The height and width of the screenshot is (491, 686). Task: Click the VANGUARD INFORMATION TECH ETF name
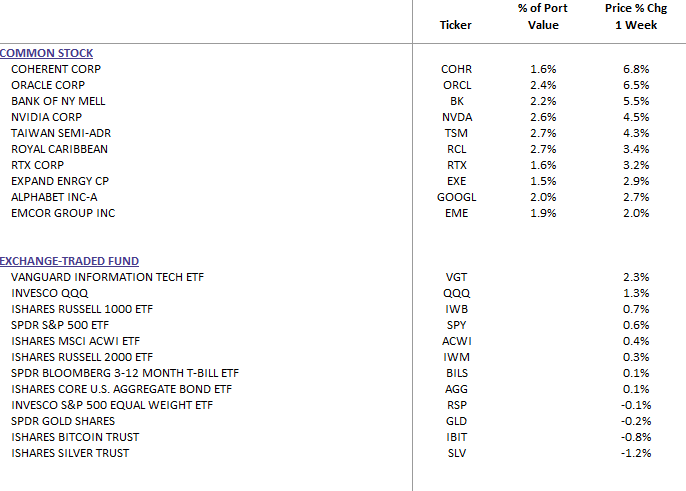point(107,277)
